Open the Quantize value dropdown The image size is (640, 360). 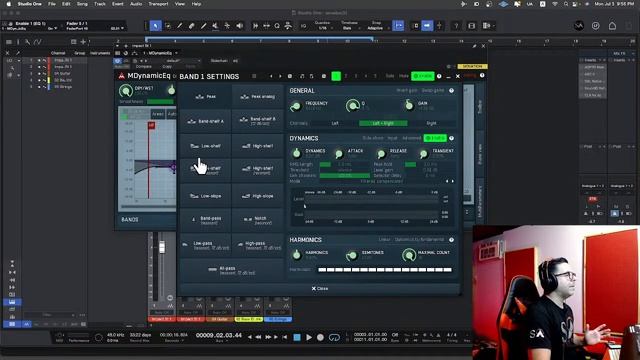coord(323,28)
